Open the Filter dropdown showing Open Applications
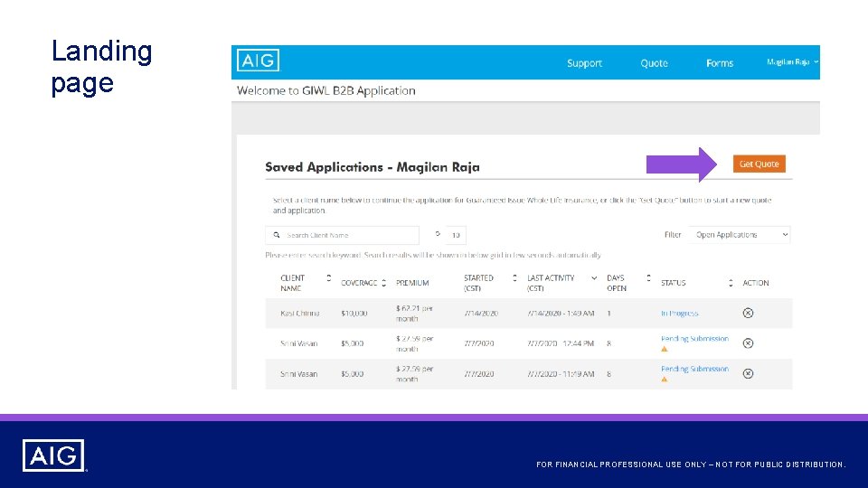 739,235
